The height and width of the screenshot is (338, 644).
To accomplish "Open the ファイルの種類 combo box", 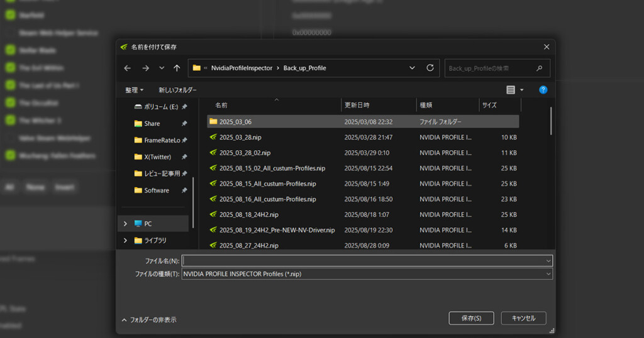I will coord(367,274).
